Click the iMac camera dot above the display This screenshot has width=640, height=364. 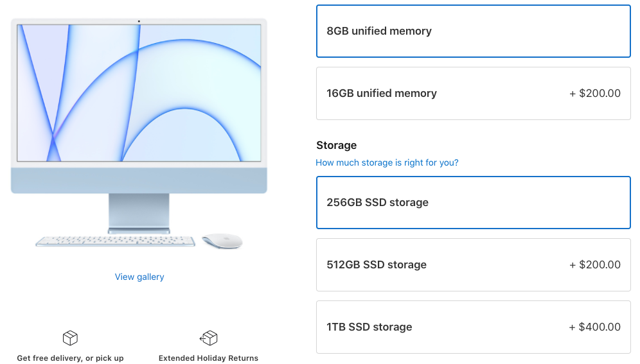coord(139,21)
